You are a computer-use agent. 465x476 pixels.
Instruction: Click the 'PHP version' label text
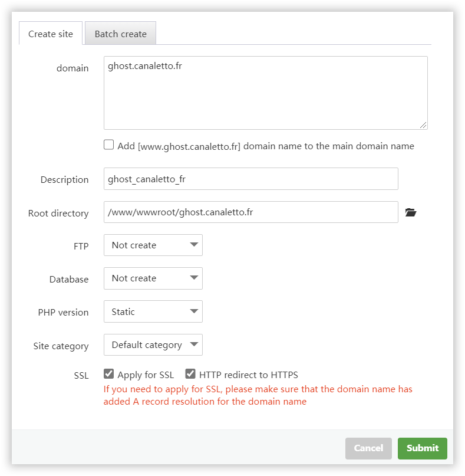point(63,313)
